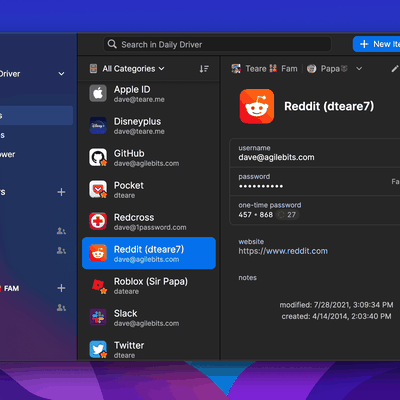
Task: Select the Disneyplus entry
Action: click(x=149, y=125)
